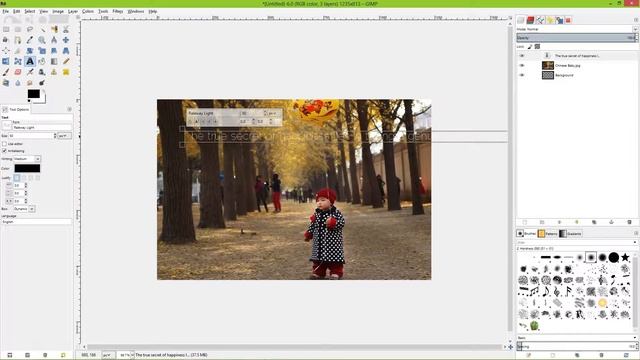Open the font size unit dropdown
The image size is (640, 360).
click(64, 136)
